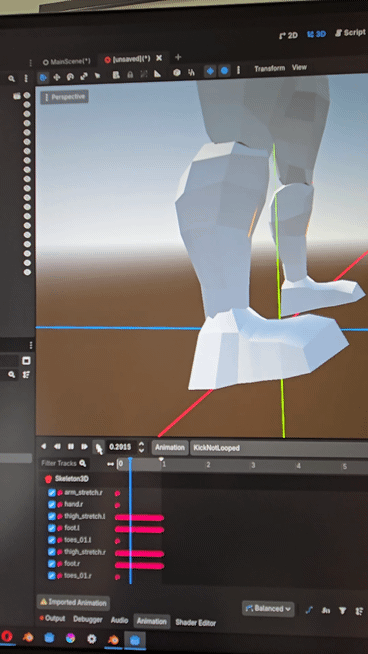The width and height of the screenshot is (368, 654).
Task: Click the fit-to-width arrows icon by timeline
Action: point(111,464)
